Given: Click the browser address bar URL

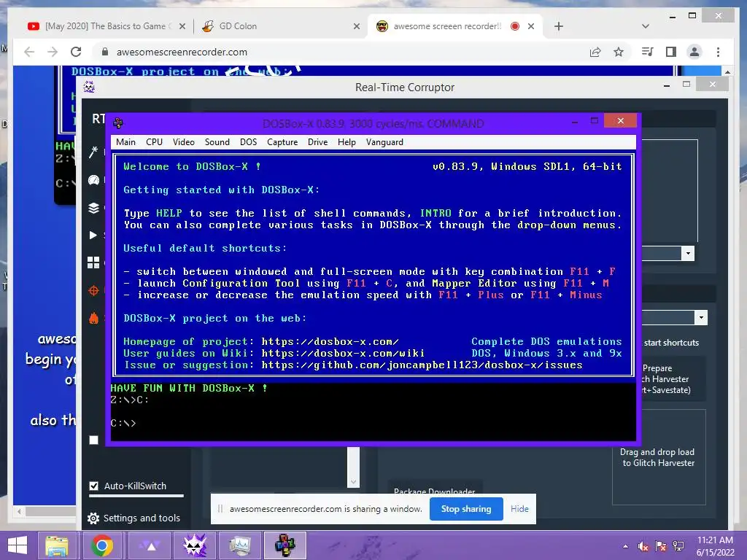Looking at the screenshot, I should pos(182,52).
